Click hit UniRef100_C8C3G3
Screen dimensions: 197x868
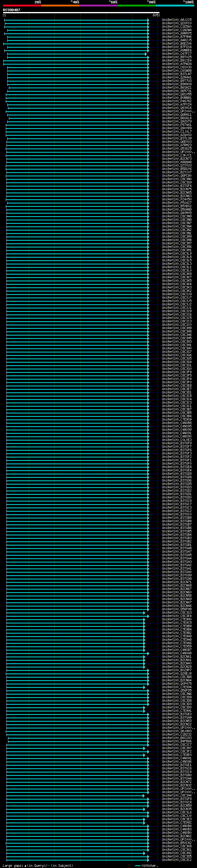pos(176,612)
